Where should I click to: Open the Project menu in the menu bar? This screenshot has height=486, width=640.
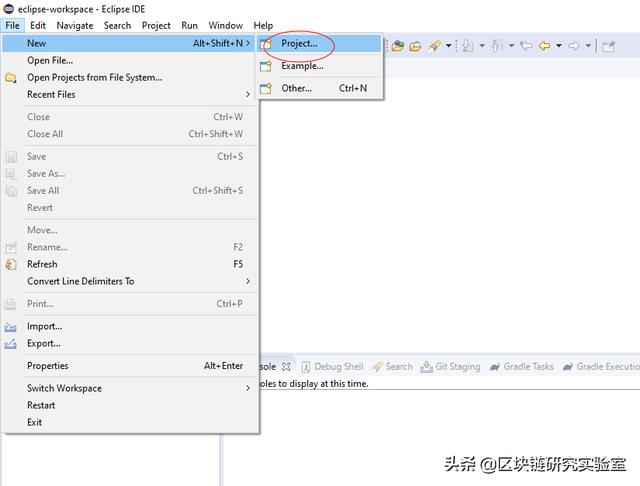coord(156,26)
